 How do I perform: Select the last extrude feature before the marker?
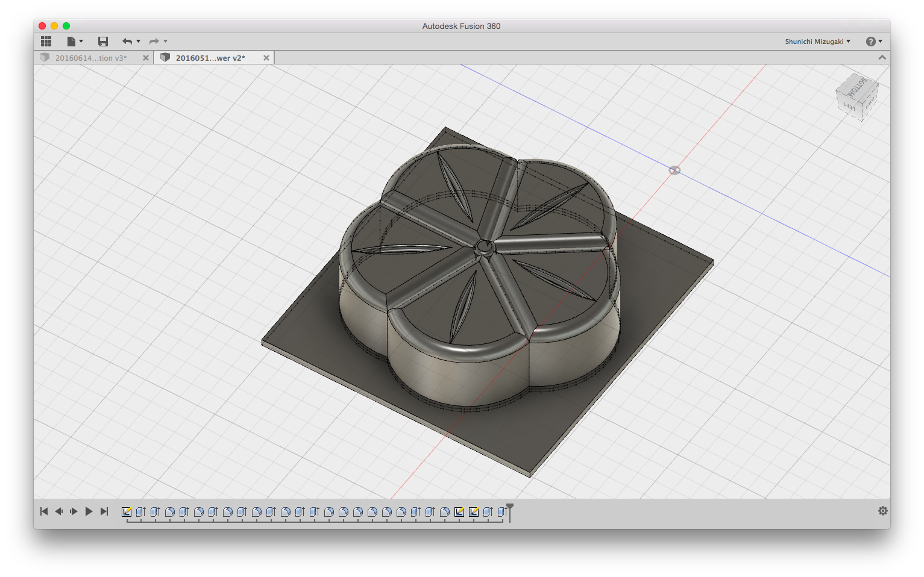503,512
